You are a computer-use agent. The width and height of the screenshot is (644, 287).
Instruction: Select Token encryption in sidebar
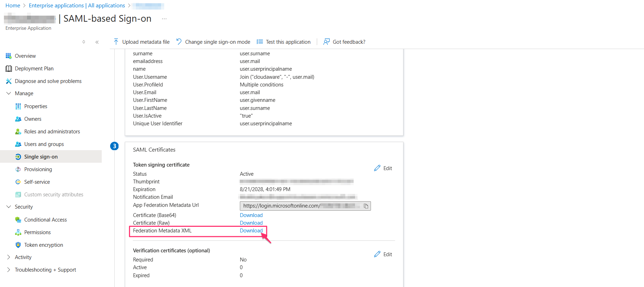(43, 245)
